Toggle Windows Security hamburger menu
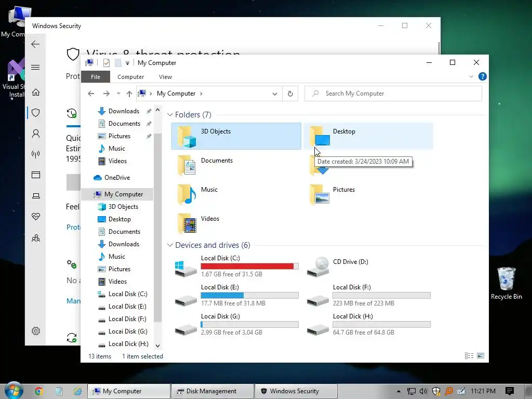 tap(35, 67)
